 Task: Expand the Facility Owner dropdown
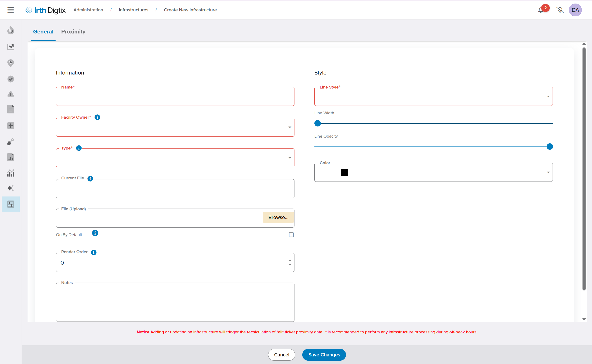click(290, 127)
